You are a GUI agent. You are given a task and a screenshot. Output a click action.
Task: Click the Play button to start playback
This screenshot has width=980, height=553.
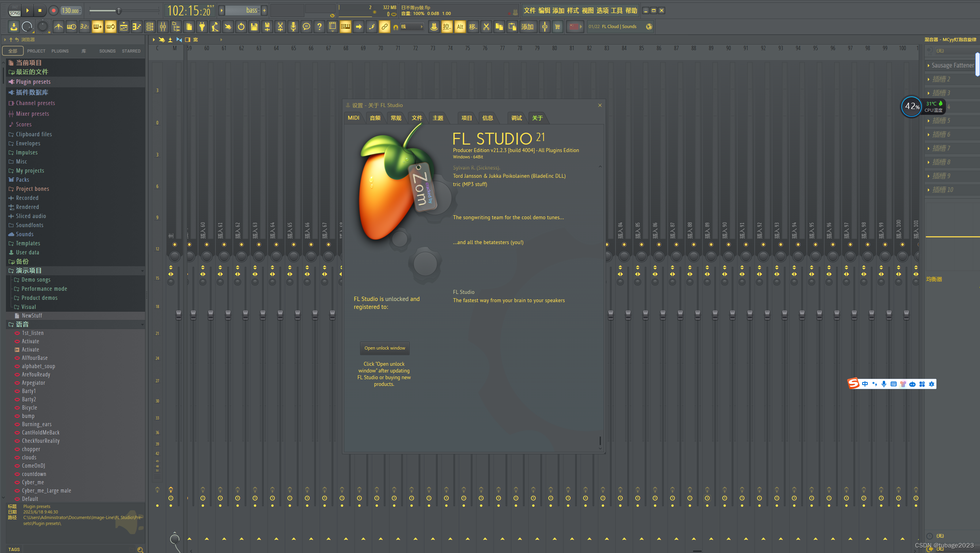click(28, 9)
